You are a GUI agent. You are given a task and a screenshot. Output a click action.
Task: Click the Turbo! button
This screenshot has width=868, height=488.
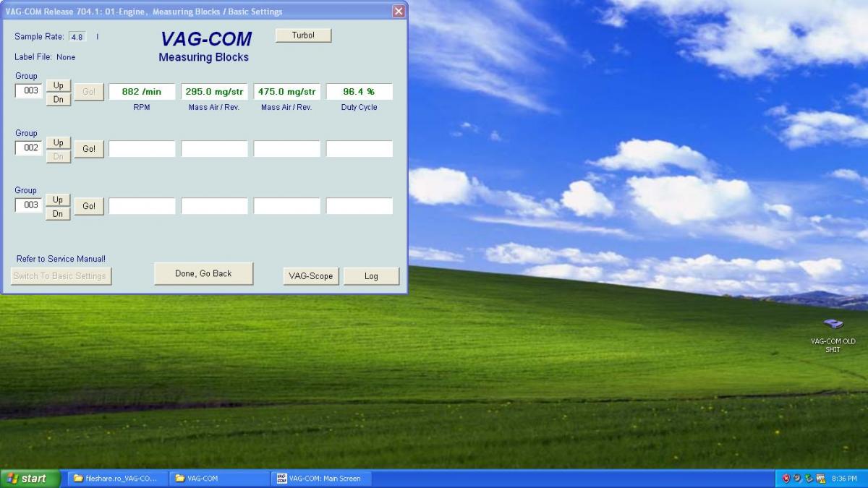tap(303, 35)
